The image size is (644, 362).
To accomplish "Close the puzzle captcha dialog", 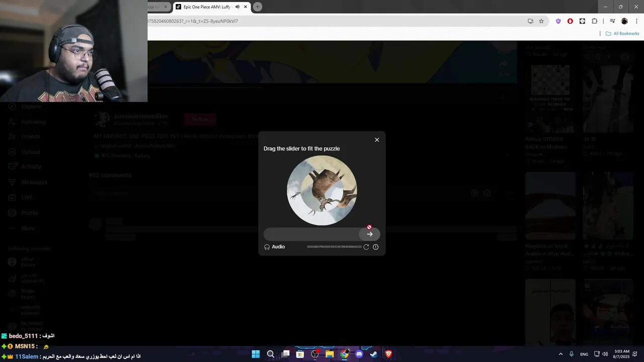I will 377,140.
